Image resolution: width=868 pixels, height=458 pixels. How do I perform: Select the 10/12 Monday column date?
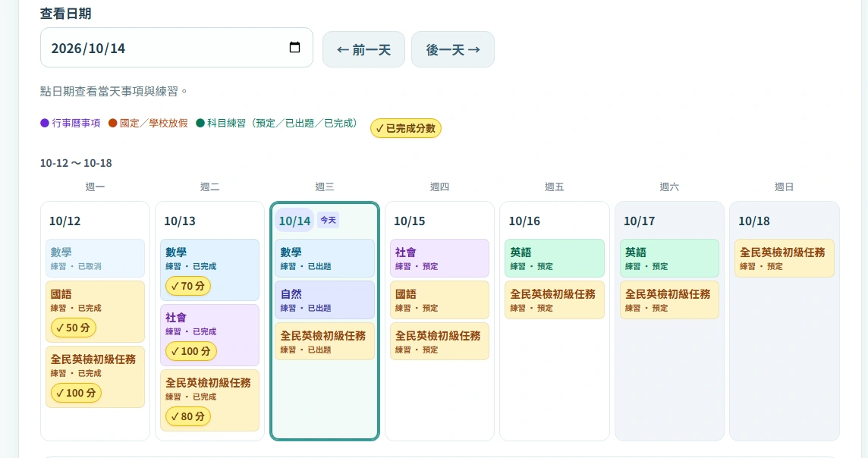click(64, 221)
